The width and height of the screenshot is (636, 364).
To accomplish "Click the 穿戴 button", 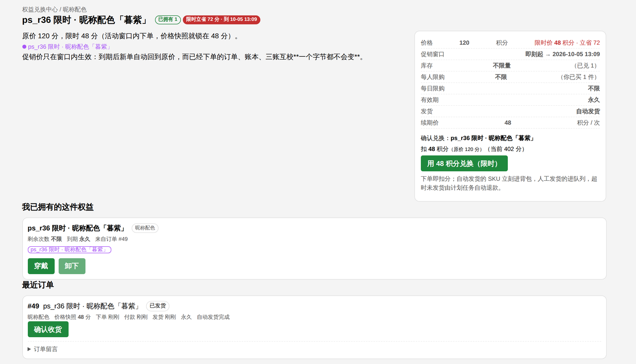I will point(41,266).
